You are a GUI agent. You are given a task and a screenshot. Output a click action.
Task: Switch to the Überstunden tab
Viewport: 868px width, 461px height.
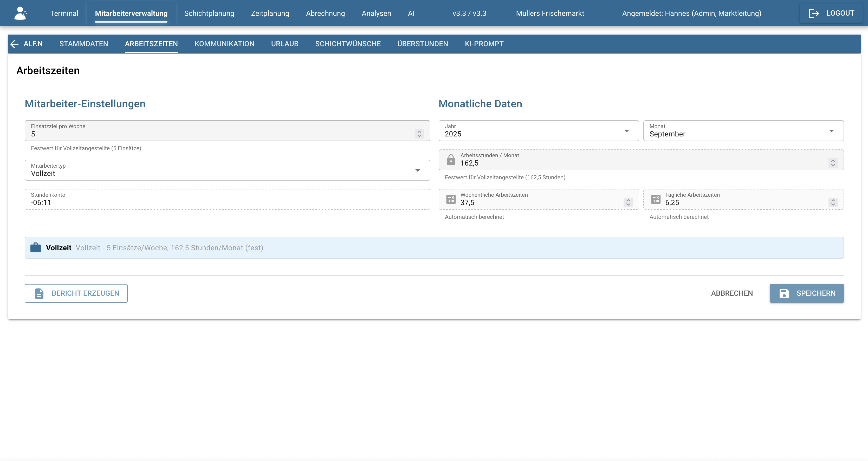423,44
